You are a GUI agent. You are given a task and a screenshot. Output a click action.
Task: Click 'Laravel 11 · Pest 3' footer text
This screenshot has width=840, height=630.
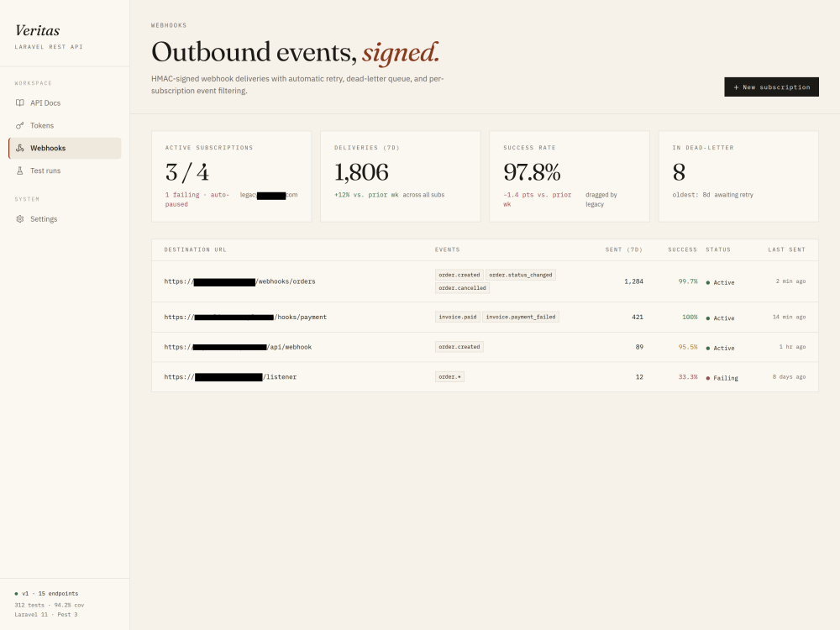(46, 615)
